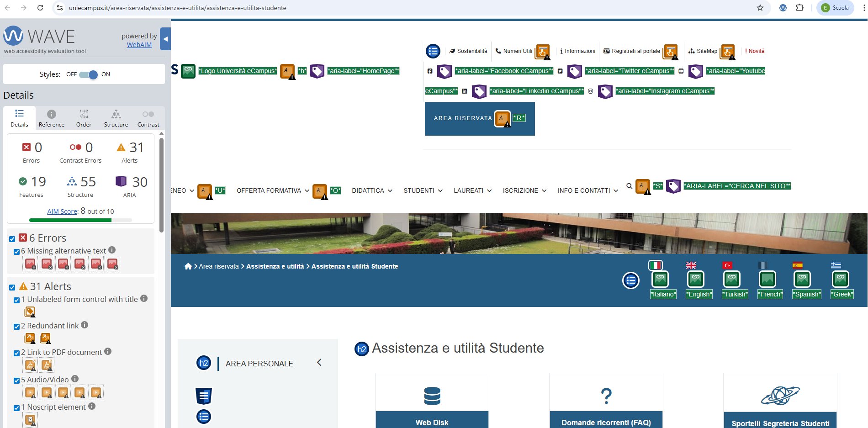Uncheck the 2 Redundant link checkbox
The image size is (868, 428).
point(17,327)
